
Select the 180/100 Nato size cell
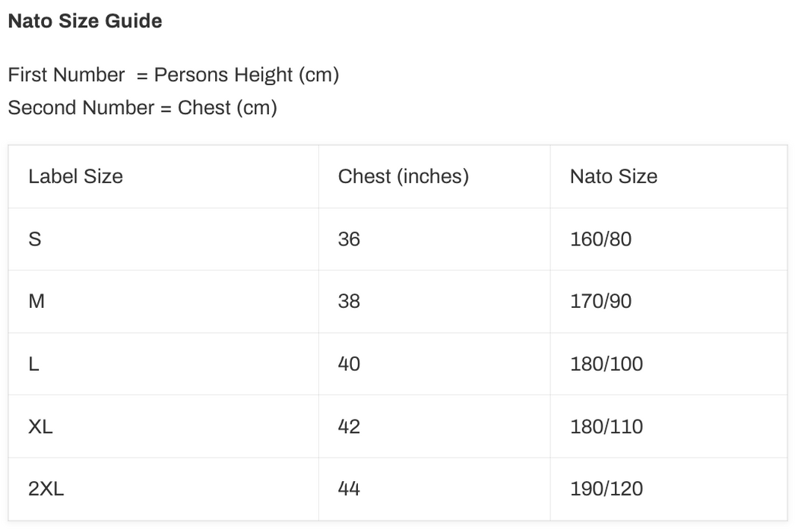606,364
